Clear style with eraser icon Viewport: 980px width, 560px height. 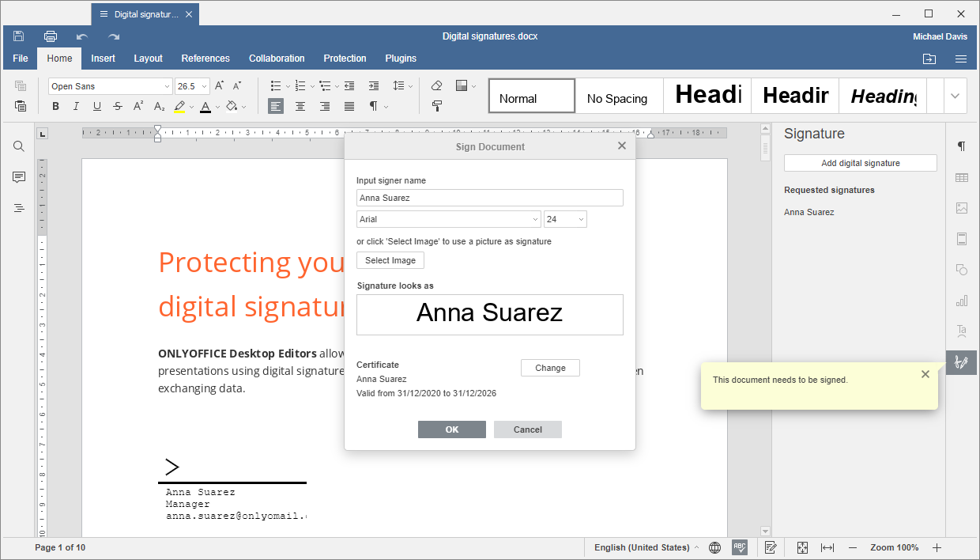point(437,85)
